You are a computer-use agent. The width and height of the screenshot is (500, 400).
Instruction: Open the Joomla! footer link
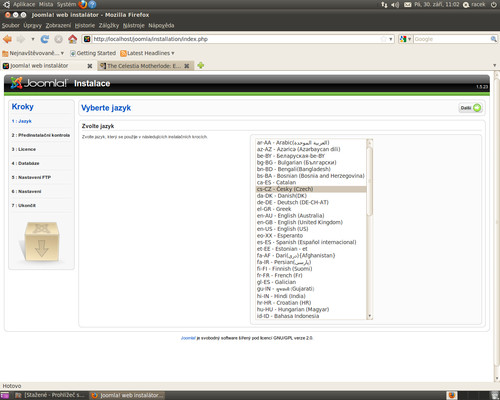point(188,338)
